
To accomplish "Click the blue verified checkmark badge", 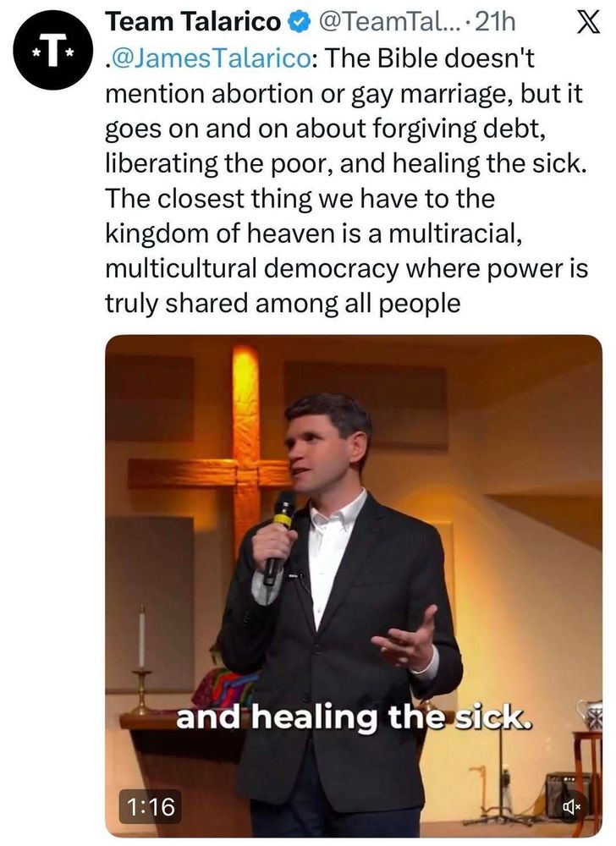I will (x=300, y=22).
